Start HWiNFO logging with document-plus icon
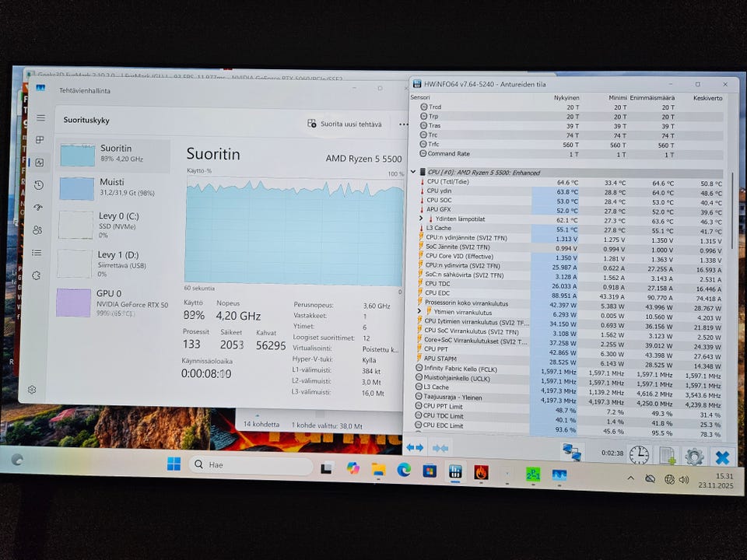 tap(667, 457)
